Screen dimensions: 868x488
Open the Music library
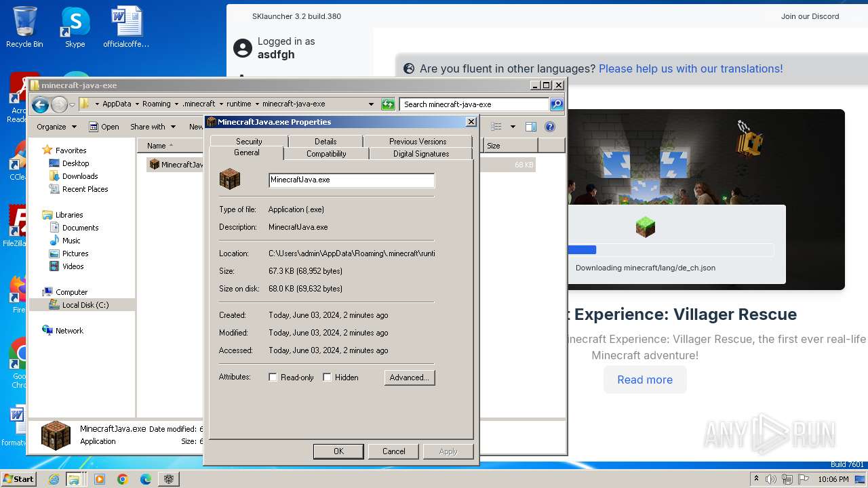pyautogui.click(x=71, y=241)
